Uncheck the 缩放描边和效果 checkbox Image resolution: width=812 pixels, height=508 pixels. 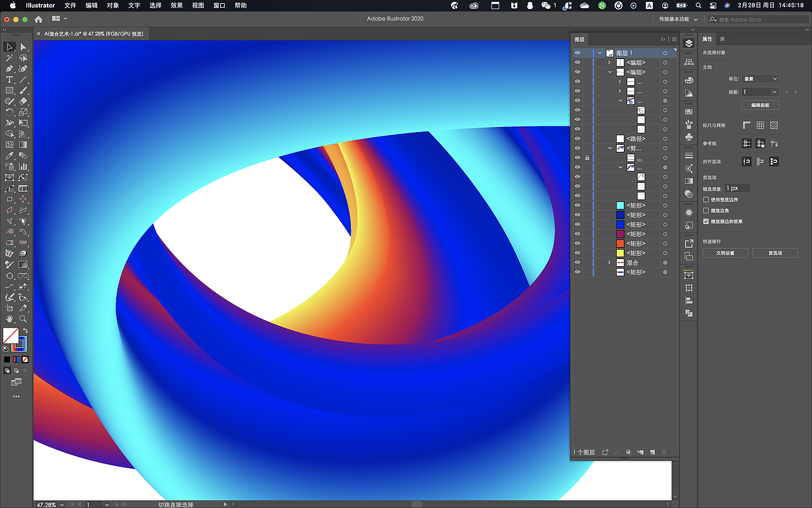tap(706, 222)
